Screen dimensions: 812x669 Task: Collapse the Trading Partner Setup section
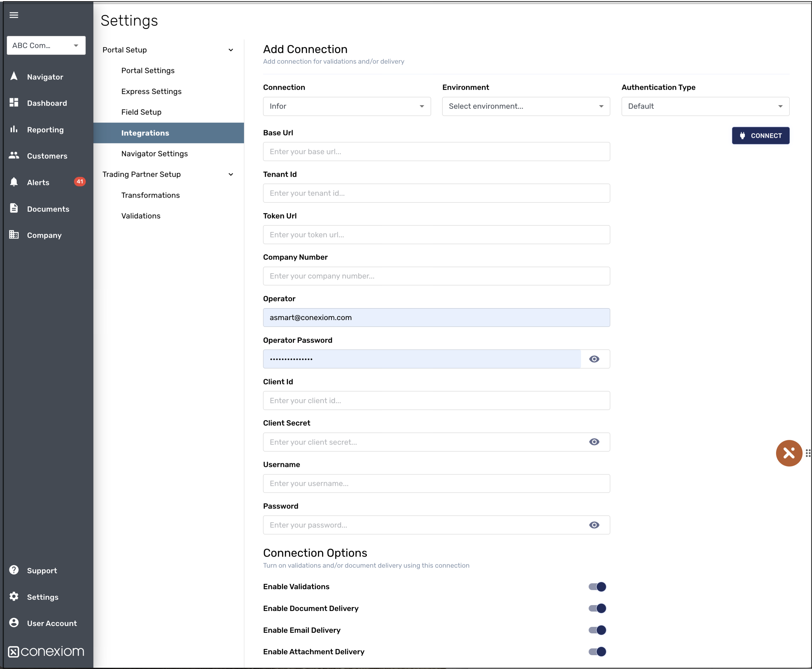point(231,174)
